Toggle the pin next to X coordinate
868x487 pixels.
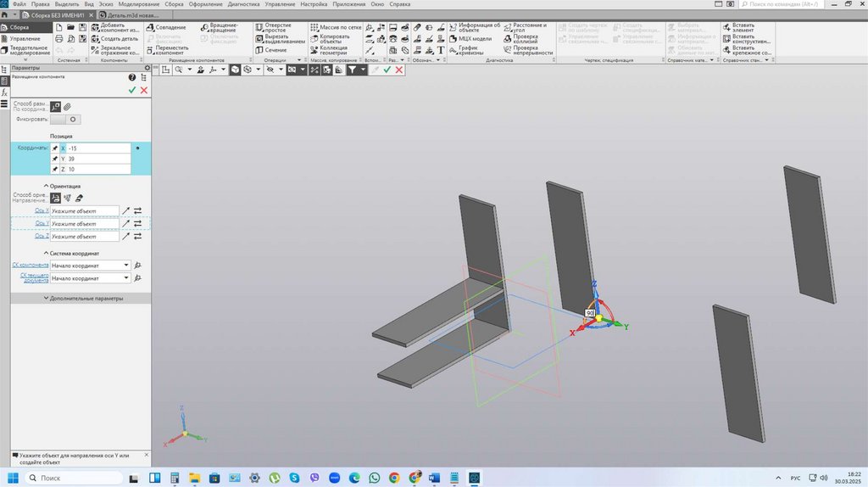tap(55, 148)
